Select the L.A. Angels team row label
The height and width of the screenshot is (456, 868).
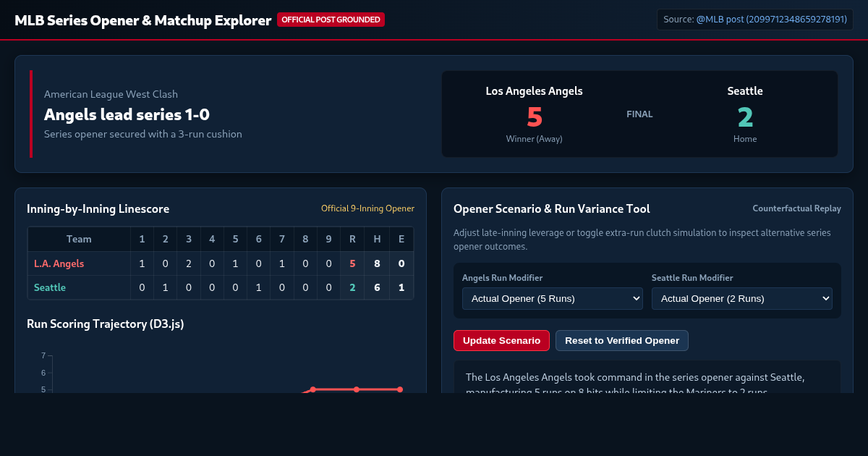(x=59, y=263)
